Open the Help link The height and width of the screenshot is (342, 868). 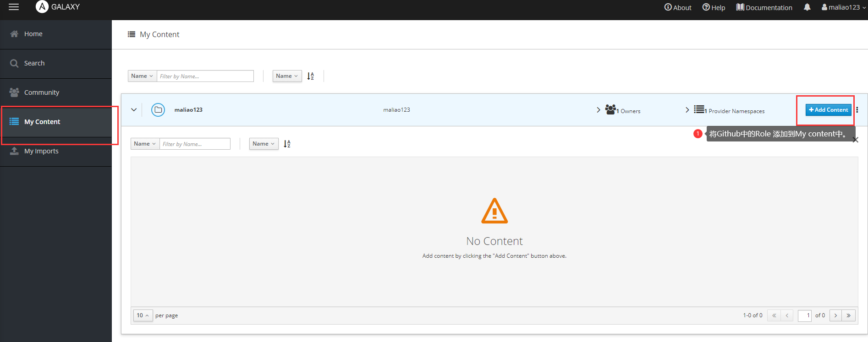(714, 7)
